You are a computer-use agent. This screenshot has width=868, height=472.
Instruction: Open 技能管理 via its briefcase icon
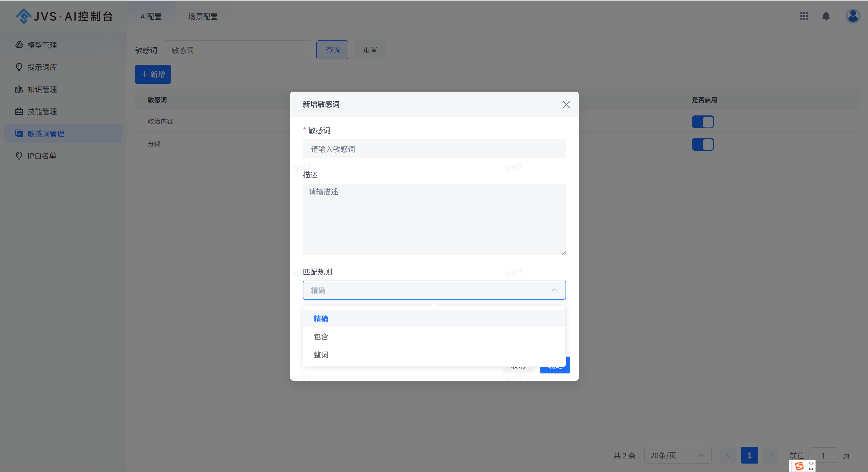(19, 112)
